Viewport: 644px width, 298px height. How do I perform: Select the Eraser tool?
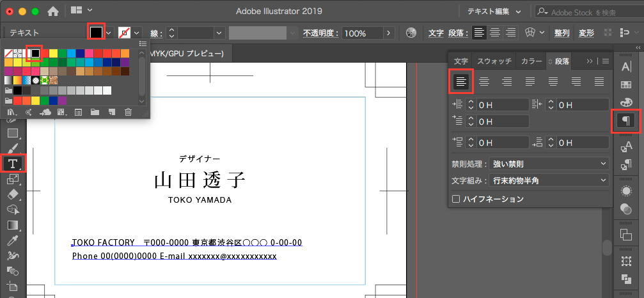tap(12, 194)
